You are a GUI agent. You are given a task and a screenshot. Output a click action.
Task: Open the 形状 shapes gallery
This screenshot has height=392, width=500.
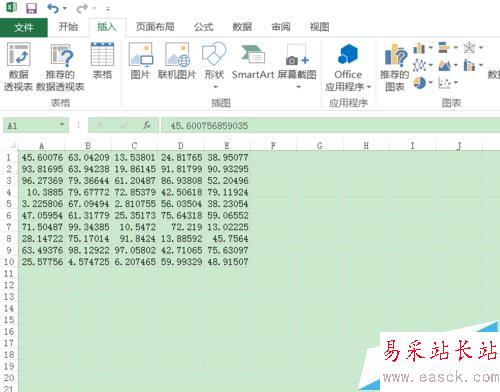tap(214, 61)
